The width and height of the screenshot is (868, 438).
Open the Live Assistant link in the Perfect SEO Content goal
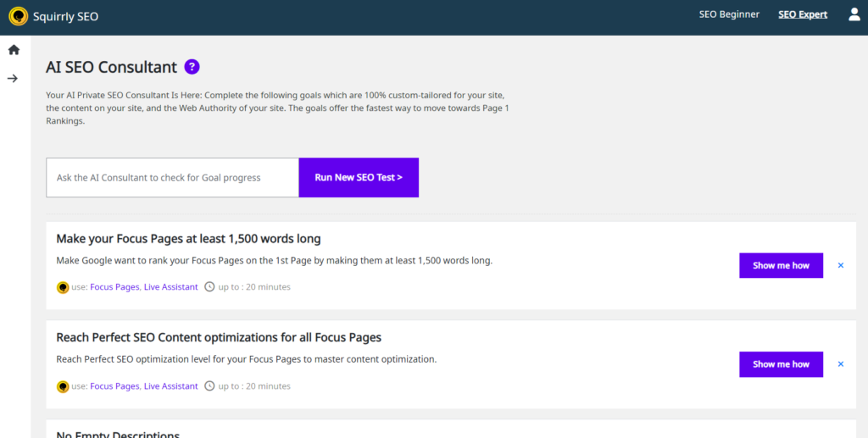tap(170, 386)
